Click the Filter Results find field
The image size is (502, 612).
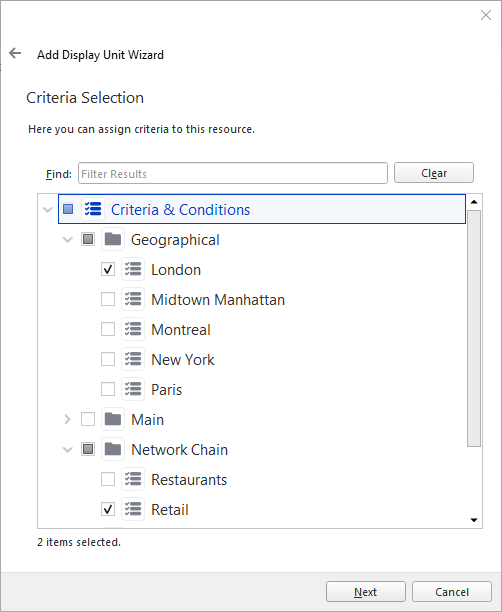click(x=233, y=173)
